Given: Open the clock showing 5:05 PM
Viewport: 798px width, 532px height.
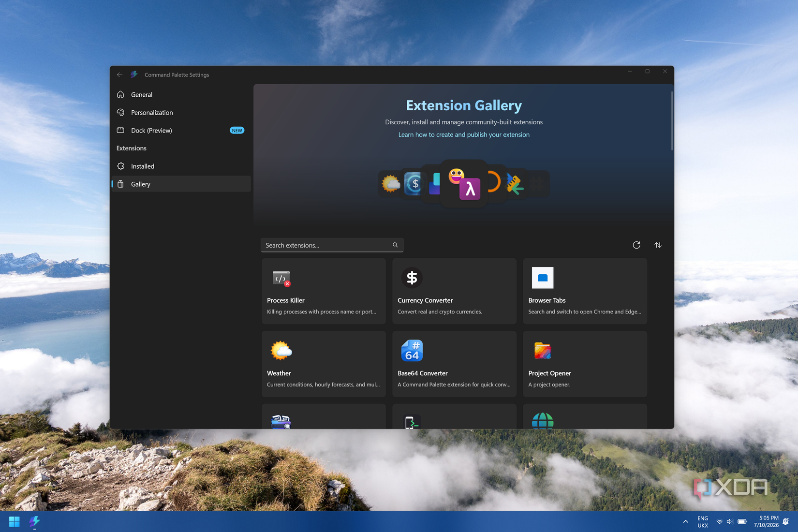Looking at the screenshot, I should (x=766, y=521).
